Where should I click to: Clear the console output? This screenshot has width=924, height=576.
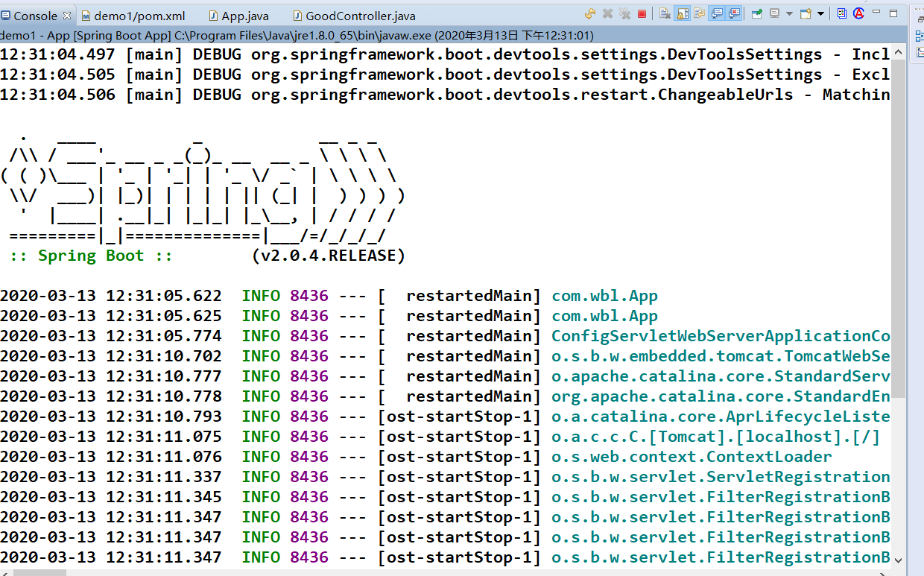point(665,13)
